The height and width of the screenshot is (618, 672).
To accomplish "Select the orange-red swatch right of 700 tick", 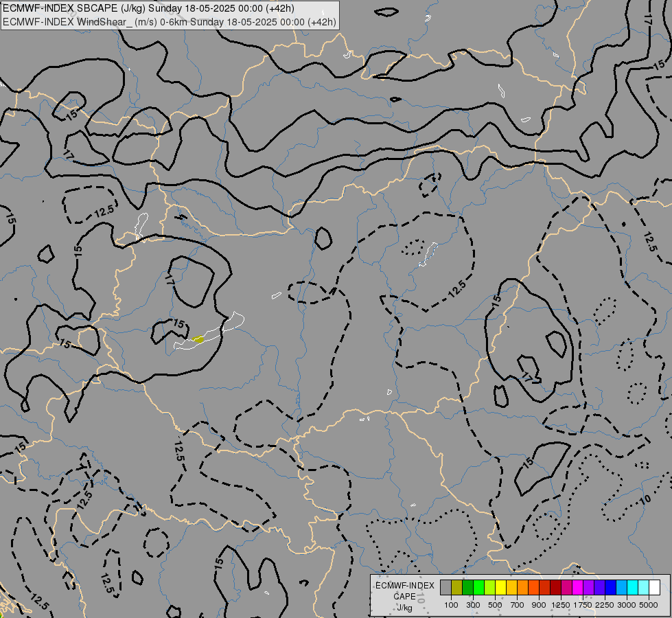I will click(x=533, y=587).
